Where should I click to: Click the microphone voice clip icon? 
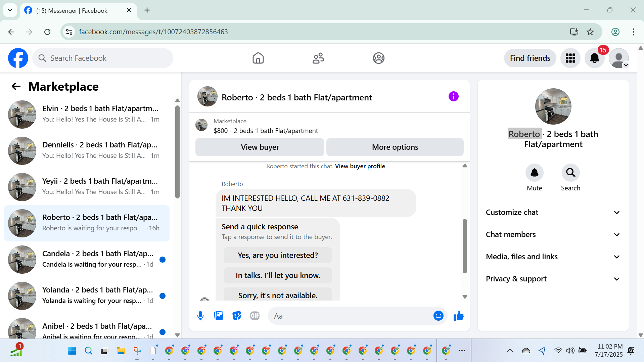click(200, 316)
